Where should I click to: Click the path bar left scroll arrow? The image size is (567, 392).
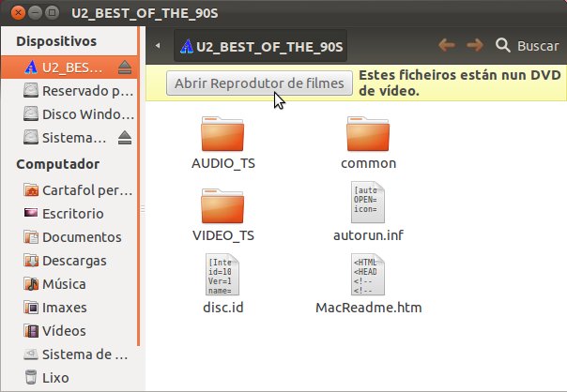(x=158, y=46)
